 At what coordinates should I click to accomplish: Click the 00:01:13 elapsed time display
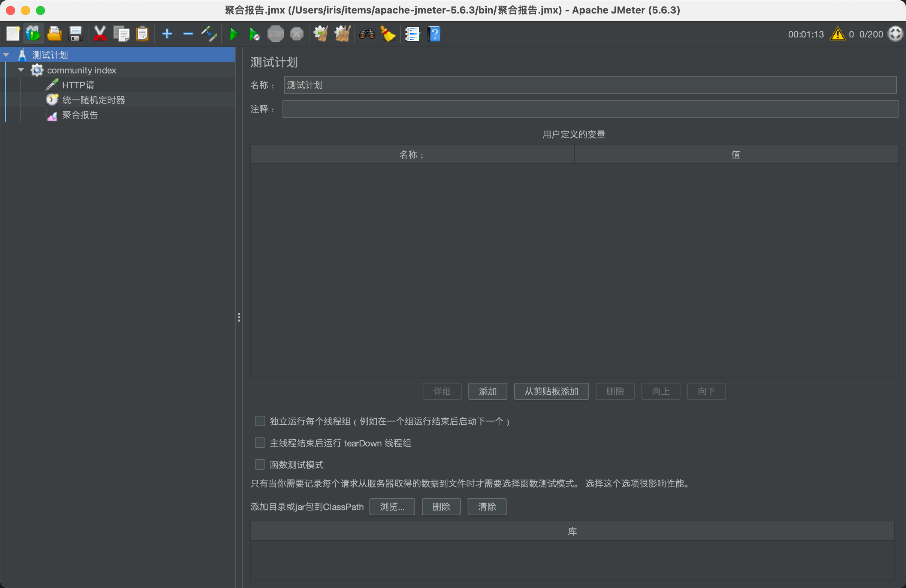click(x=806, y=34)
